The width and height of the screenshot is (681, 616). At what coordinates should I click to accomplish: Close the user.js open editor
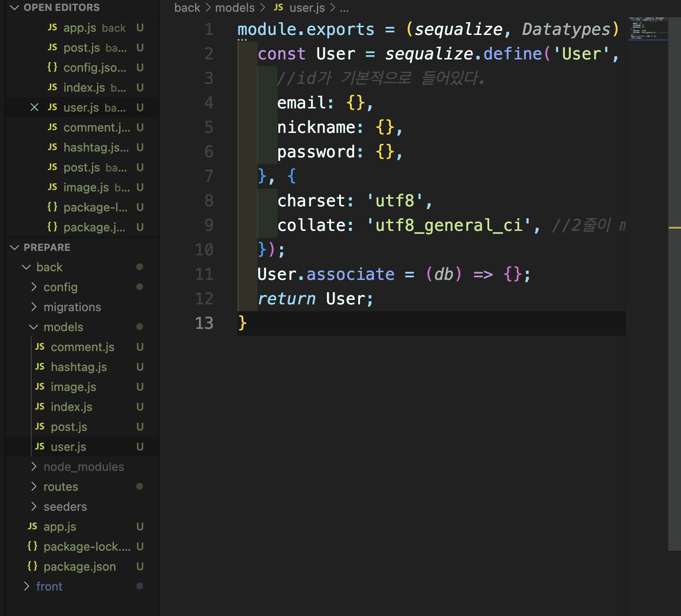click(34, 108)
